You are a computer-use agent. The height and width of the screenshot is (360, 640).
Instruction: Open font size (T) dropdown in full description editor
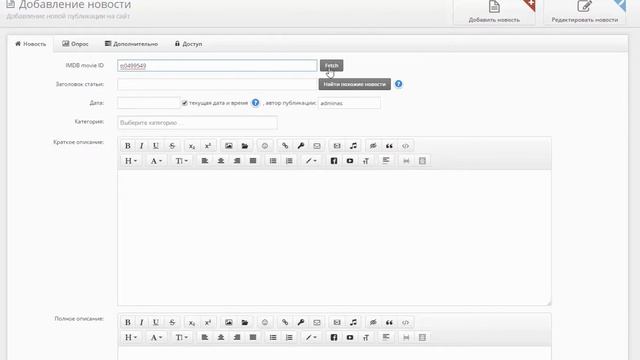[x=181, y=338]
